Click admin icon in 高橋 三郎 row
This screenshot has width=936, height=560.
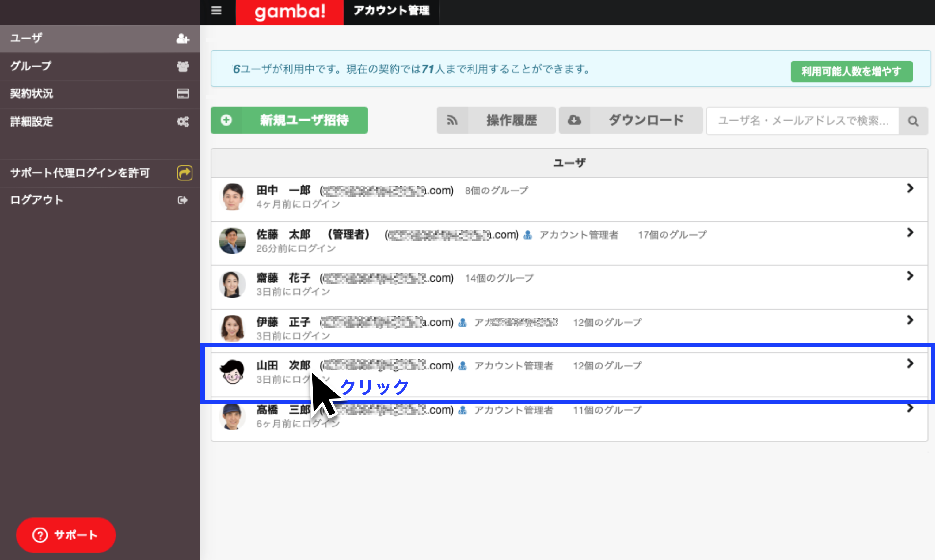pyautogui.click(x=463, y=410)
